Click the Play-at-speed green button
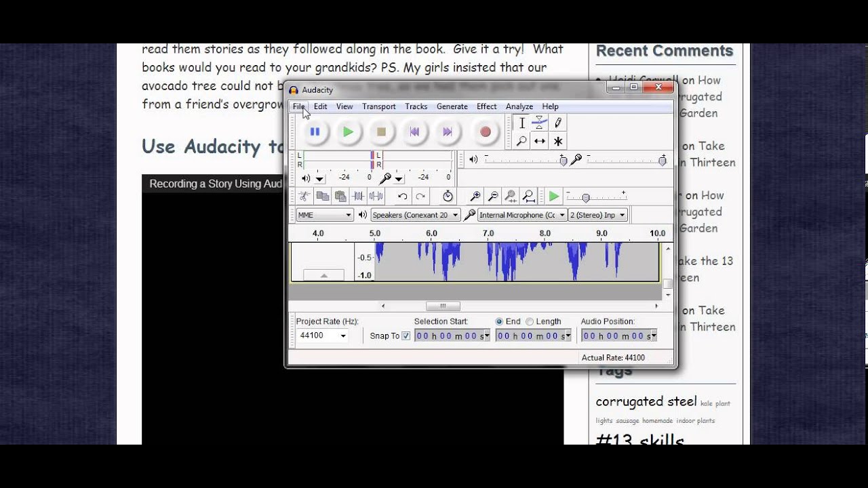Image resolution: width=868 pixels, height=488 pixels. tap(554, 197)
